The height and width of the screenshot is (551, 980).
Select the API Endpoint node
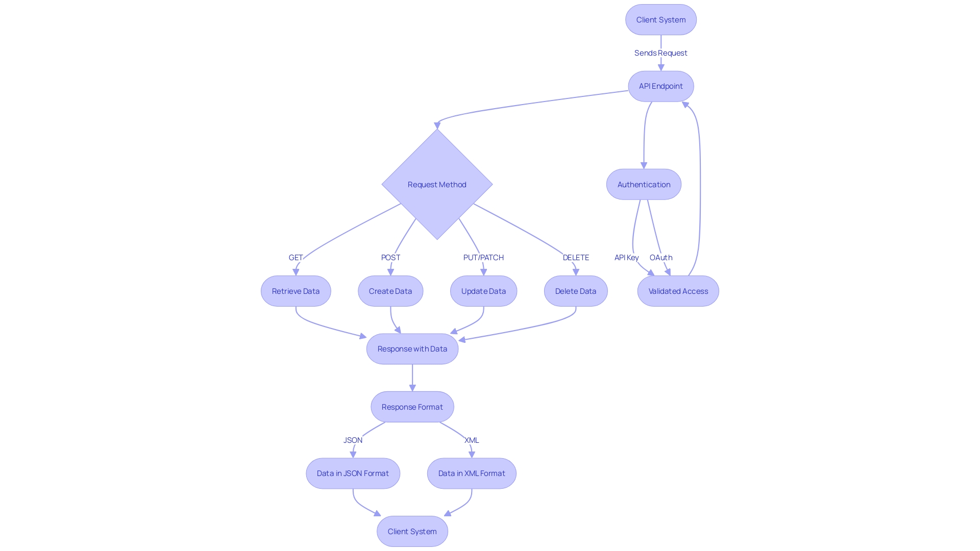tap(661, 85)
